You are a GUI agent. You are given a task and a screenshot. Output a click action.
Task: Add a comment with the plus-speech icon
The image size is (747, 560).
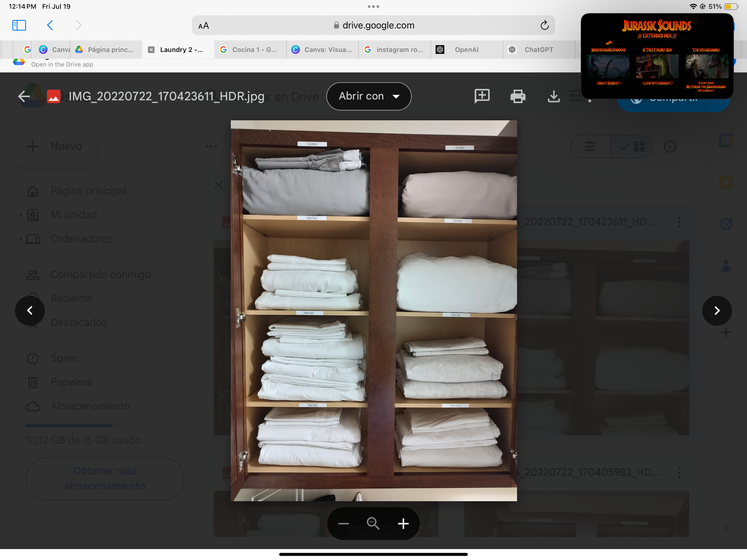482,96
